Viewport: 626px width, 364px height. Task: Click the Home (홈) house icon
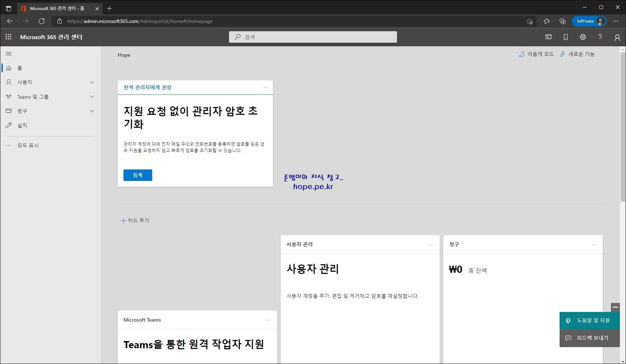point(9,68)
